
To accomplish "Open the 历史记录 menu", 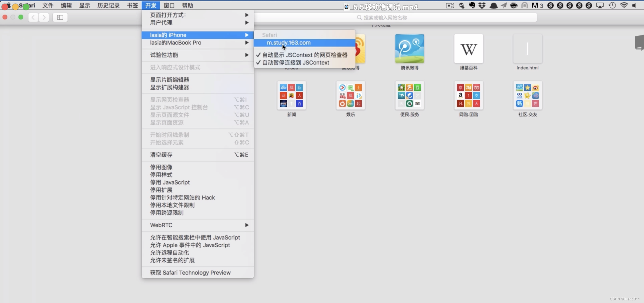I will pyautogui.click(x=108, y=5).
